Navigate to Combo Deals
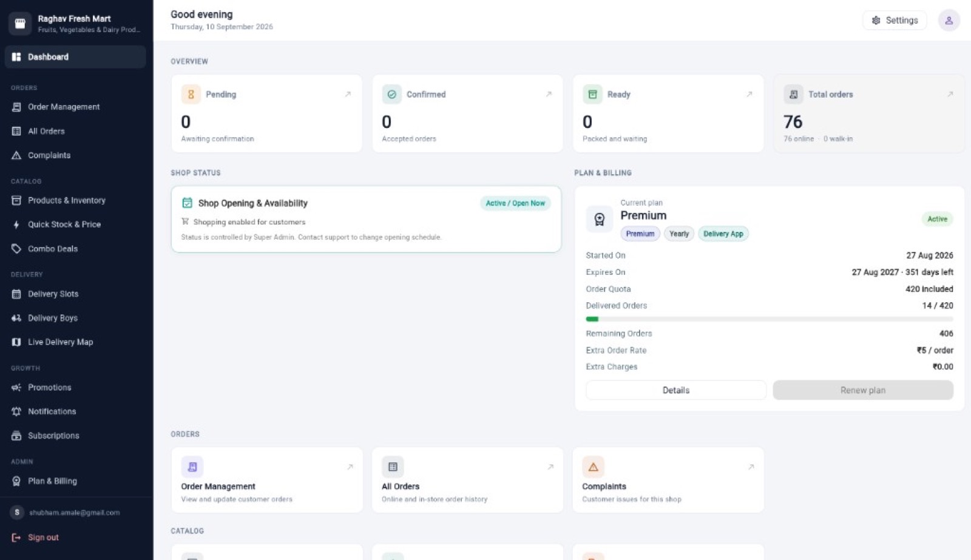 [75, 249]
